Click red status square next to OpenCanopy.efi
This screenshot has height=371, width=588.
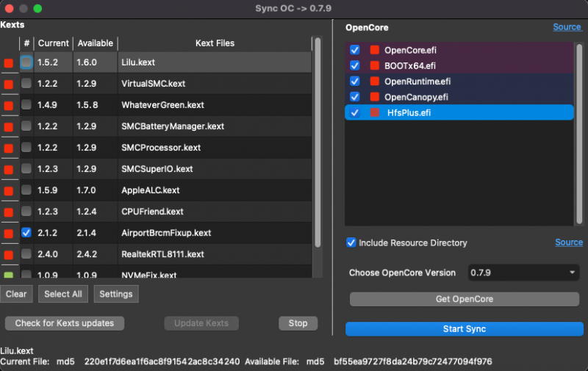click(x=374, y=97)
